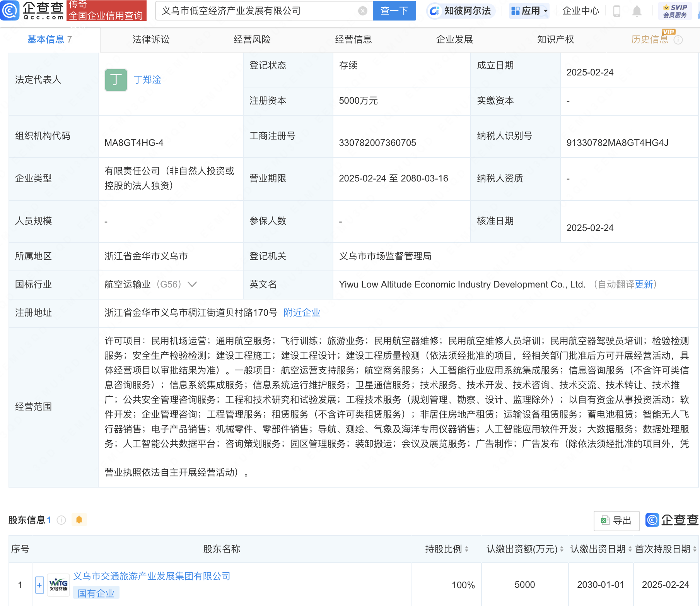Screen dimensions: 700x606
Task: Click shareholder alert bell icon
Action: [x=79, y=520]
